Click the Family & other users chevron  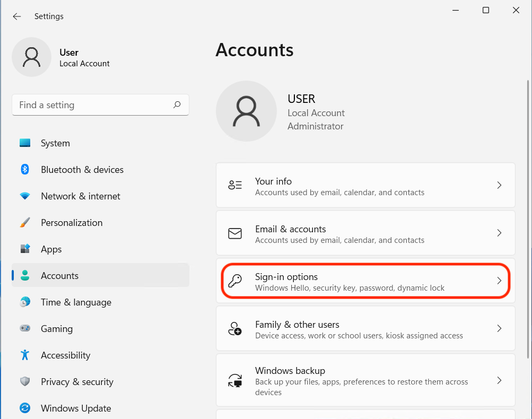499,328
